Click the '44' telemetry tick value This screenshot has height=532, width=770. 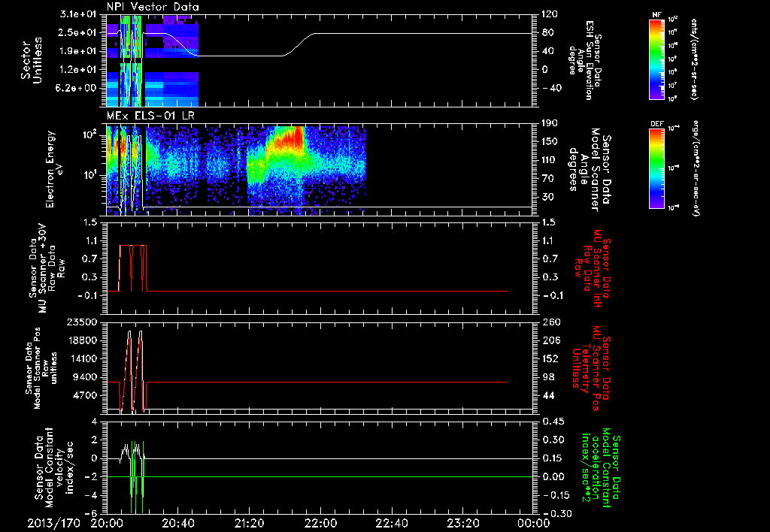coord(547,395)
